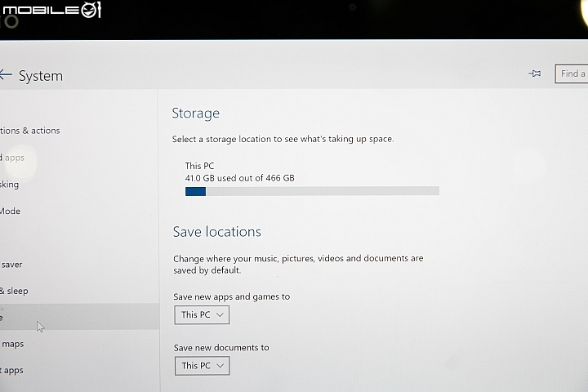
Task: Click the Find a setting search box
Action: (572, 73)
